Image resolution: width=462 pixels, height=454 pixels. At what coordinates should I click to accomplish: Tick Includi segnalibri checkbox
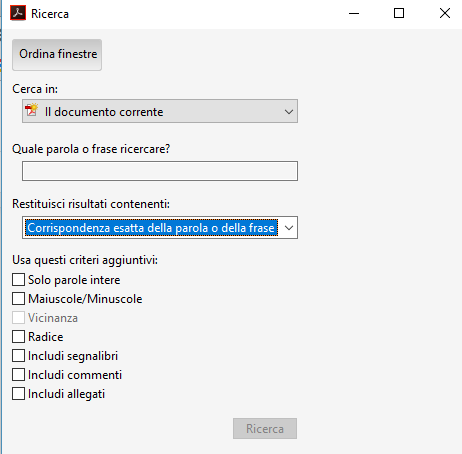tap(18, 356)
